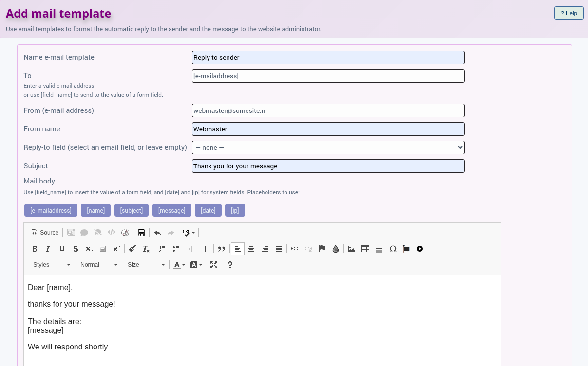This screenshot has height=366, width=588.
Task: Apply copy formatting paintbrush tool
Action: click(x=132, y=249)
